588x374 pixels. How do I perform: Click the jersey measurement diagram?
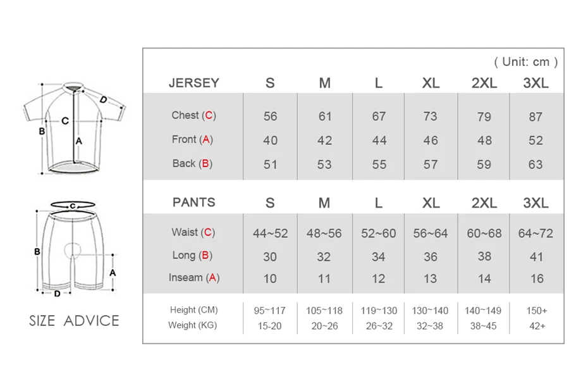tap(74, 127)
